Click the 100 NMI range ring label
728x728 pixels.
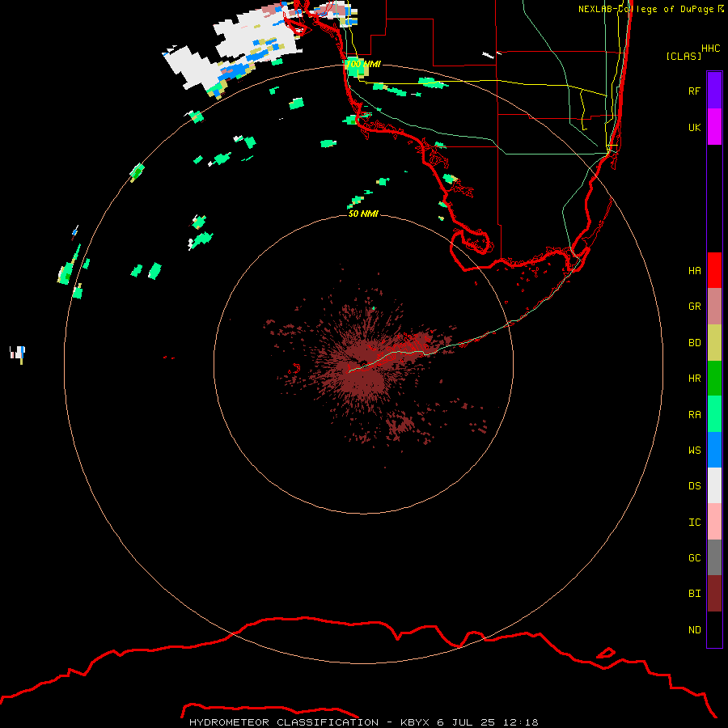(363, 64)
